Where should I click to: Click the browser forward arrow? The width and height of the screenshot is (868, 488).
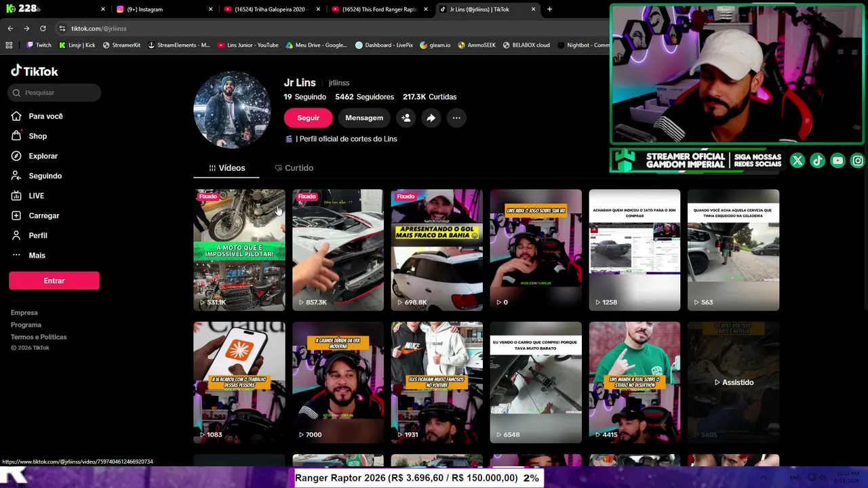click(x=26, y=28)
